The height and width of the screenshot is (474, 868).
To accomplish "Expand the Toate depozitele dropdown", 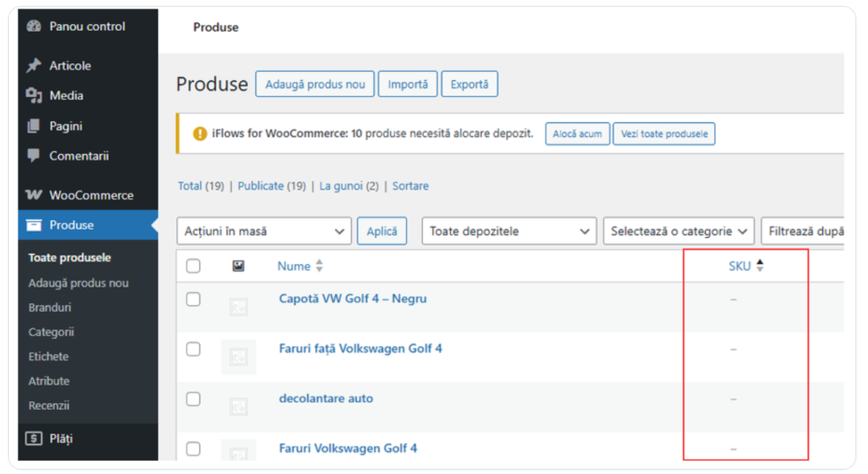I will (509, 231).
